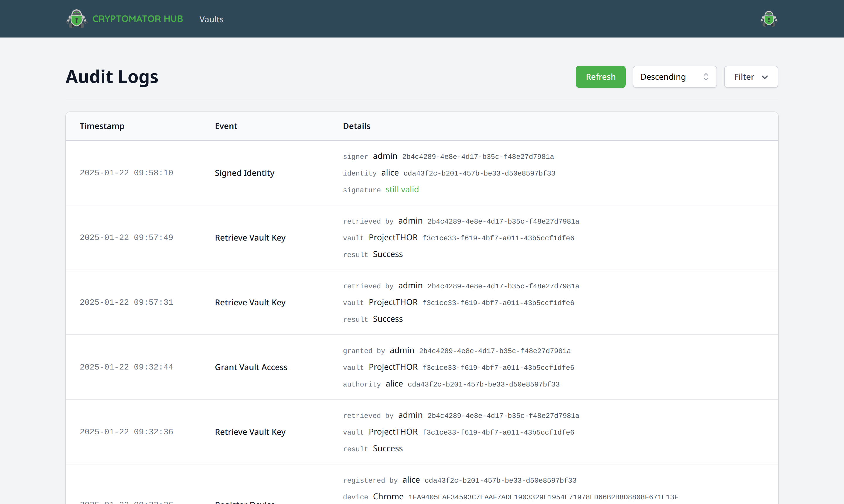Screen dimensions: 844x504
Task: Select timestamp 2025-01-22 09:32:44
Action: click(126, 367)
